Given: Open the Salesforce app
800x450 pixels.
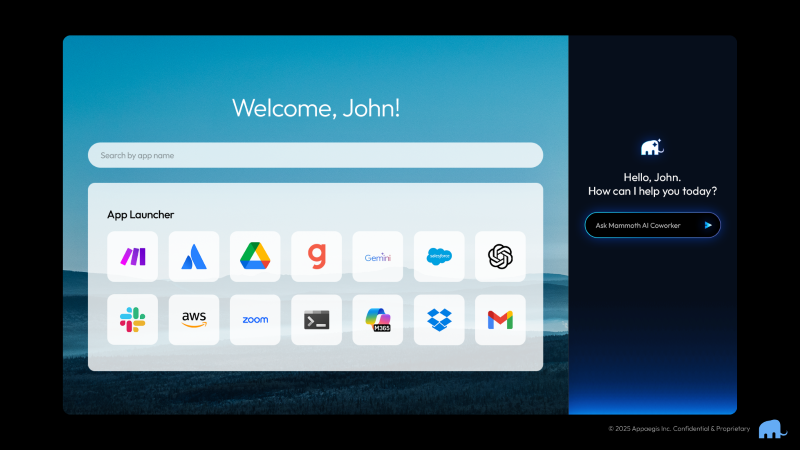Looking at the screenshot, I should click(439, 257).
